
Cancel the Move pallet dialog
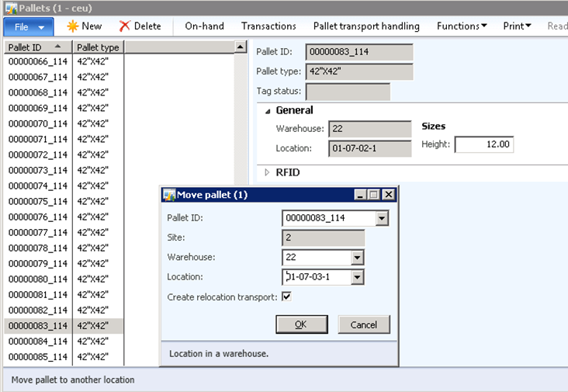[363, 324]
